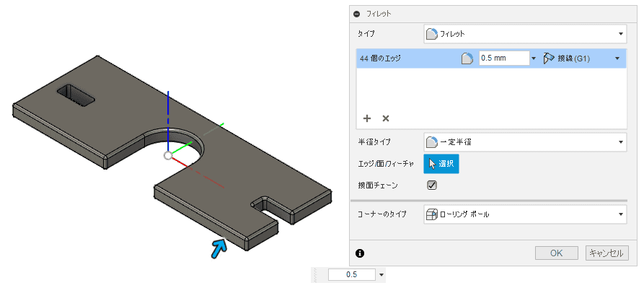Open the 0.5 mm radius value arrow
The width and height of the screenshot is (644, 288).
pyautogui.click(x=534, y=58)
